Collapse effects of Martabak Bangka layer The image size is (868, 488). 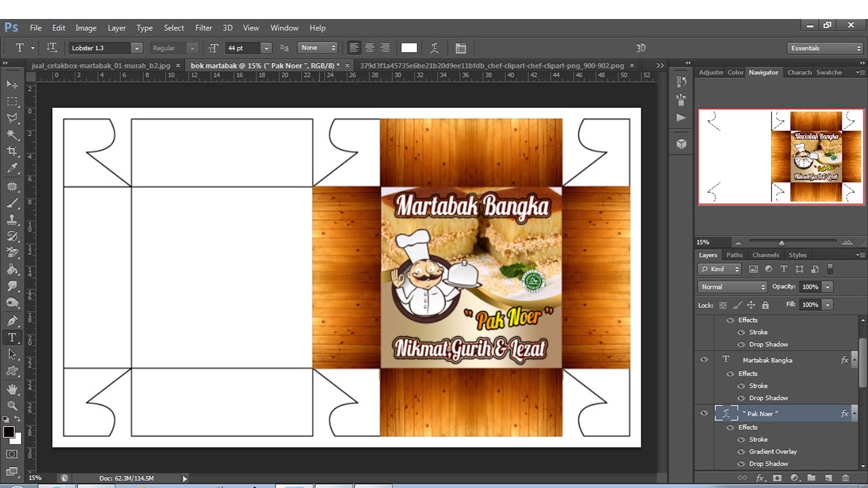pos(854,360)
